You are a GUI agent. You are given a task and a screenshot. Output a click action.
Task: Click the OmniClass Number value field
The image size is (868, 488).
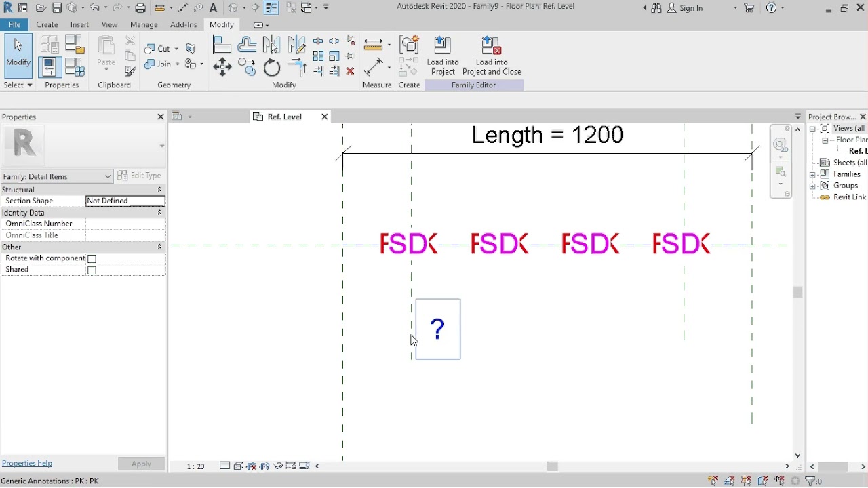(x=125, y=224)
